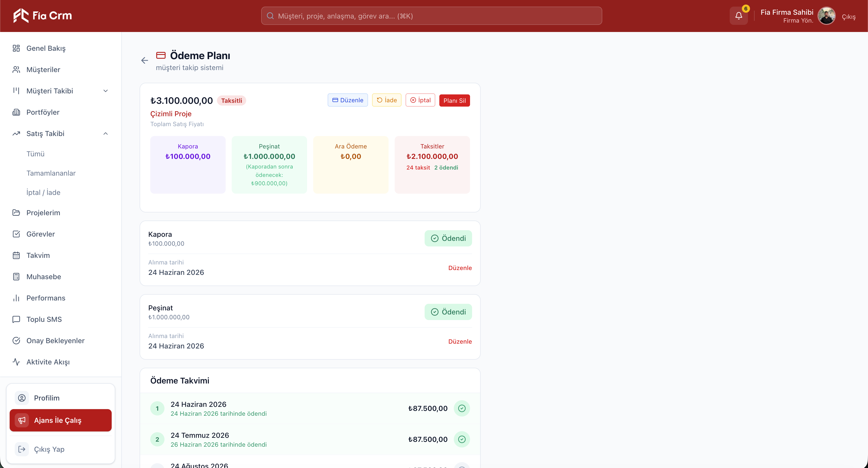The height and width of the screenshot is (468, 868).
Task: Toggle Kapora Ödendi status badge
Action: click(x=448, y=238)
